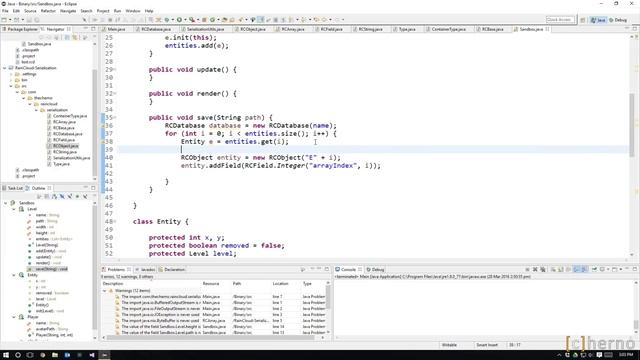Click the Open Perspective icon
Viewport: 640px width, 360px height.
coord(583,20)
